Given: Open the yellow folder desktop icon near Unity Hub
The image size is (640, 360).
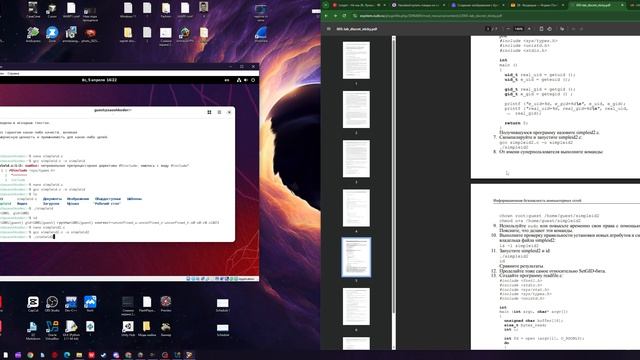Looking at the screenshot, I should (x=147, y=329).
